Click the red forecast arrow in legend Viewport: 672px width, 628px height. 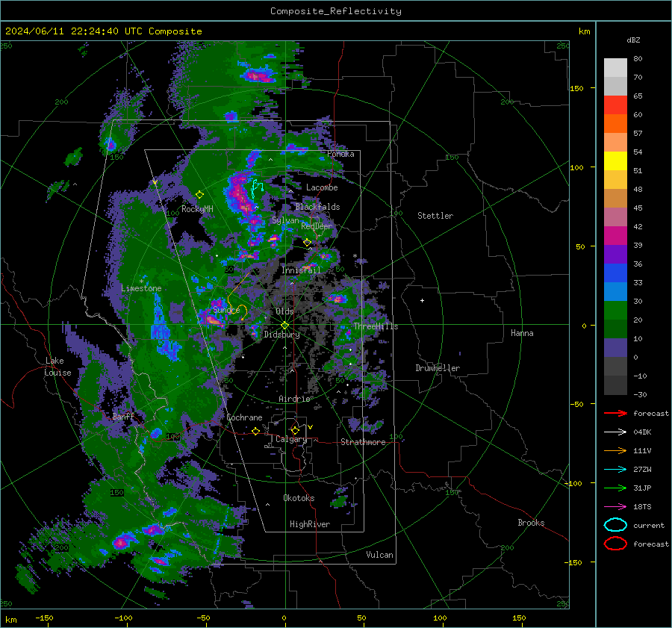(615, 413)
